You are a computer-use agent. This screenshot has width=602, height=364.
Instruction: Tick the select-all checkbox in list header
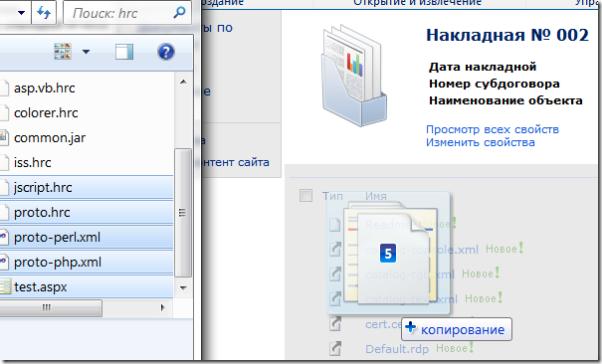click(x=305, y=195)
